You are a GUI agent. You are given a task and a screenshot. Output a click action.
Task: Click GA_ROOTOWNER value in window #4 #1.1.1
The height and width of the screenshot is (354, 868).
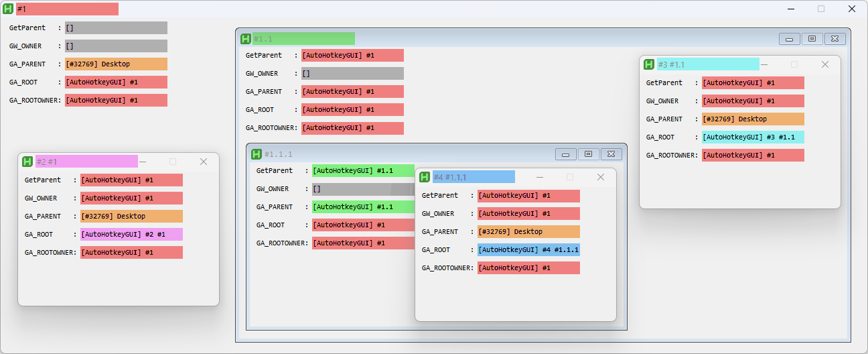(528, 268)
